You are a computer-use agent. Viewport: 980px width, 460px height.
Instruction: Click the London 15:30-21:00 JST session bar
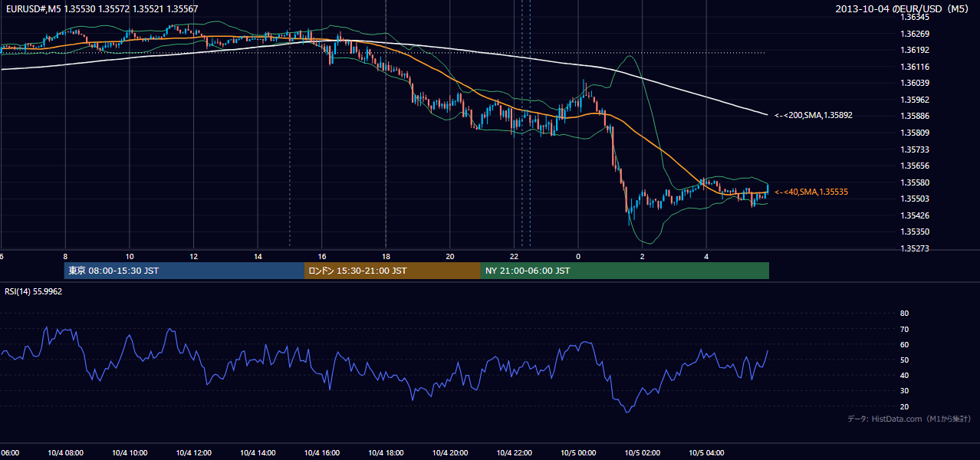[x=393, y=271]
